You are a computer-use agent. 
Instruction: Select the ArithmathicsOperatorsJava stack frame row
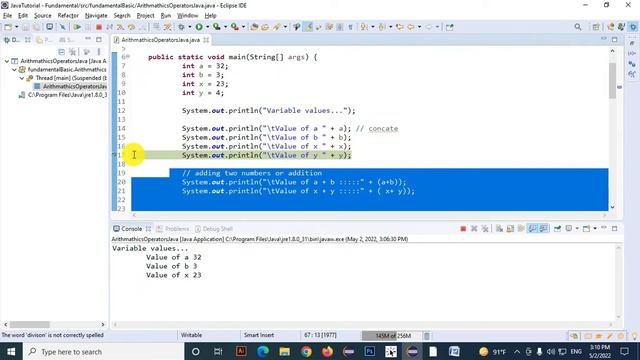[70, 86]
